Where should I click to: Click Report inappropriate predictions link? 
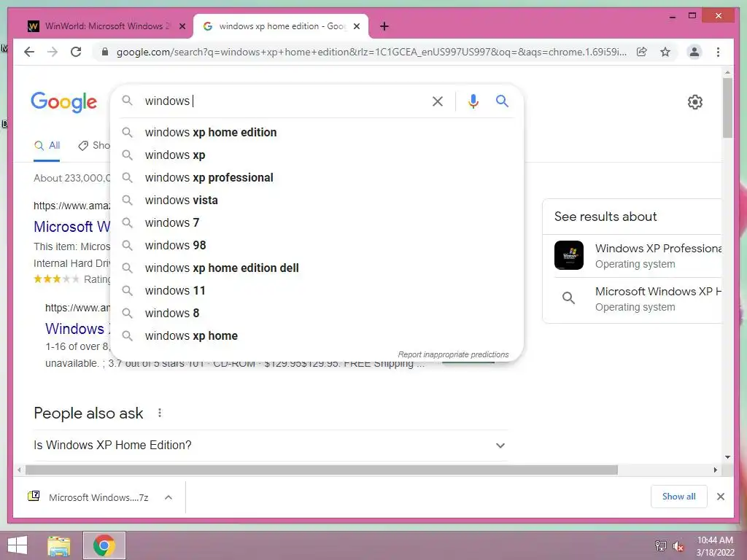click(x=453, y=355)
